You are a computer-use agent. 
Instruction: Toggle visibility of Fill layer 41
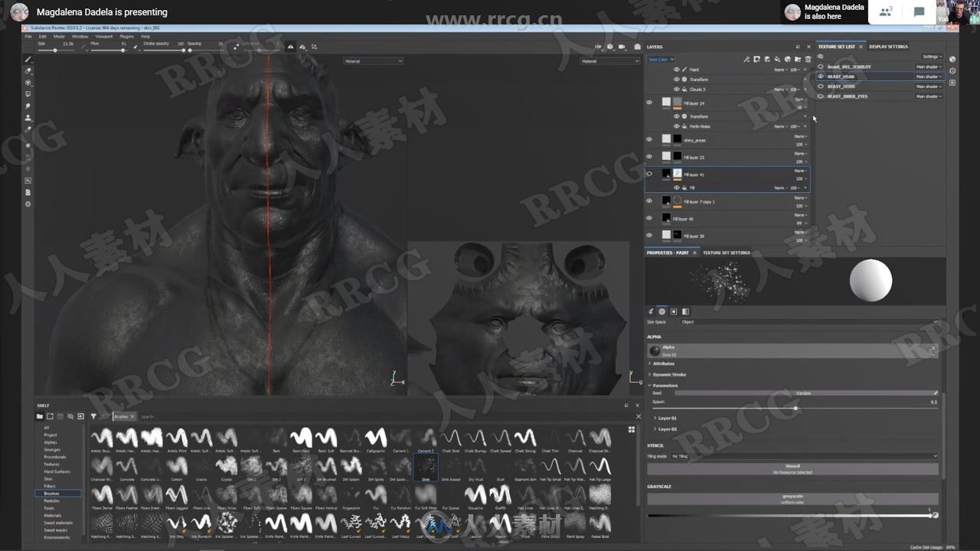pyautogui.click(x=649, y=174)
